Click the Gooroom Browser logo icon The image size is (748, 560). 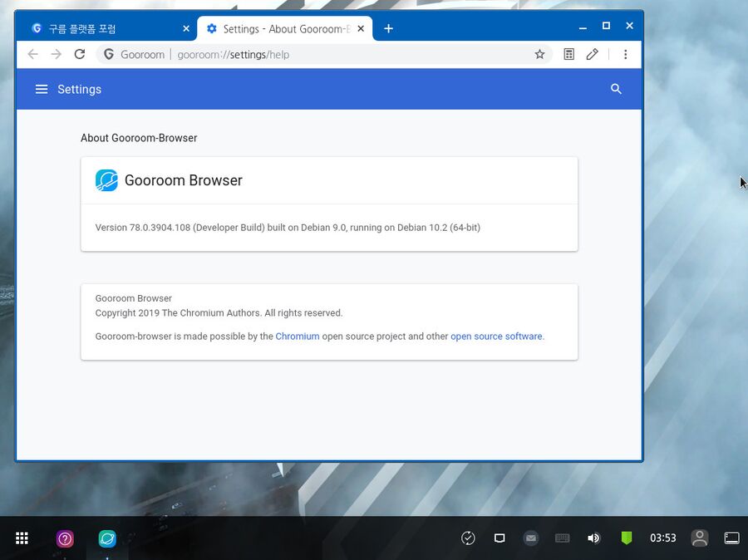[106, 180]
